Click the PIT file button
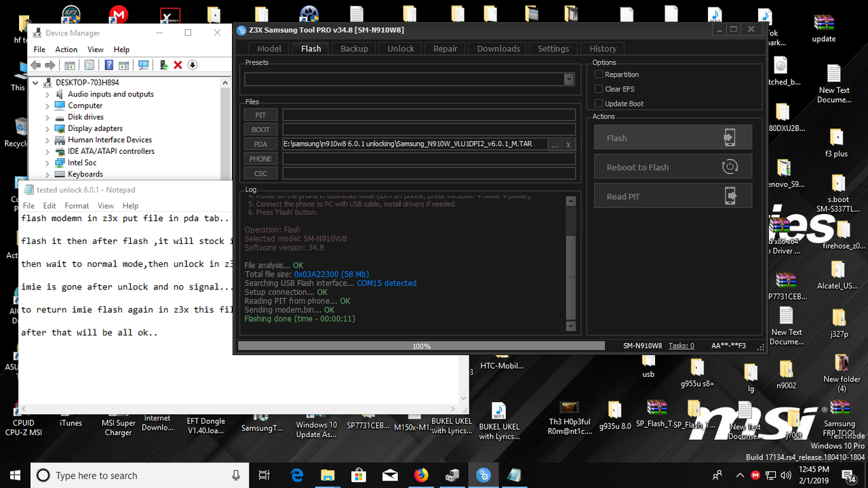This screenshot has height=488, width=868. coord(260,115)
